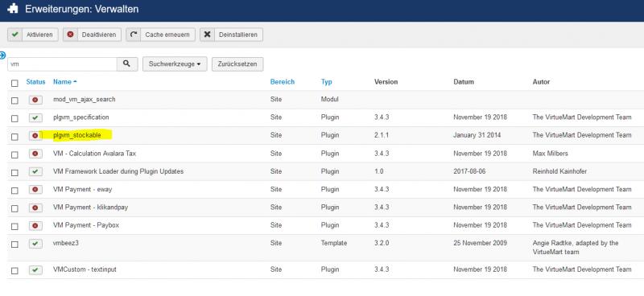This screenshot has height=296, width=644.
Task: Click the Deinstallieren button
Action: [231, 35]
